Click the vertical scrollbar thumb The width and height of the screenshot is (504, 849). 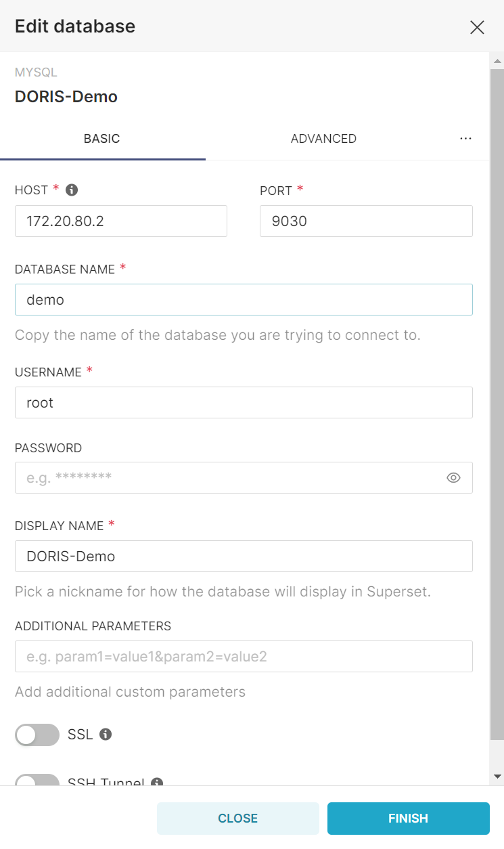click(x=497, y=393)
